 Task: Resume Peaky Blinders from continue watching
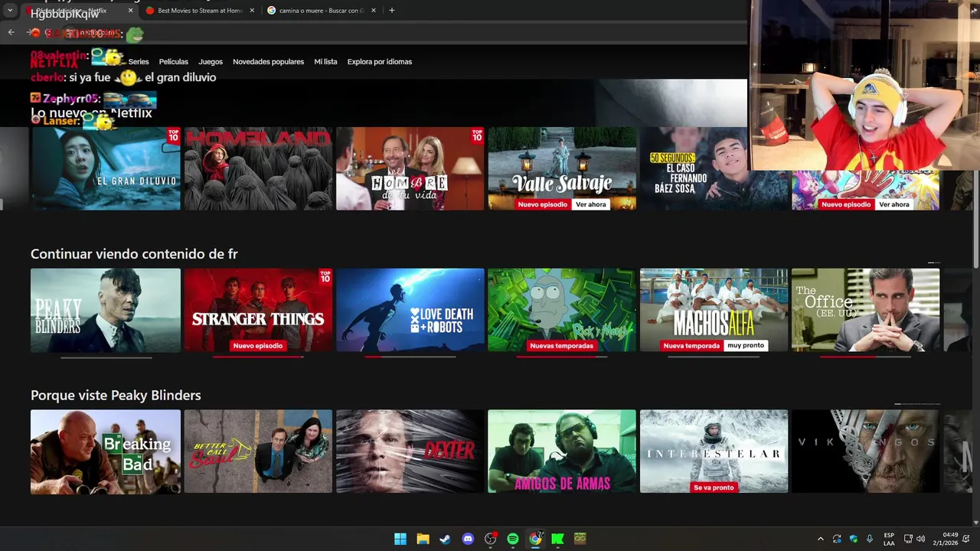pos(106,310)
